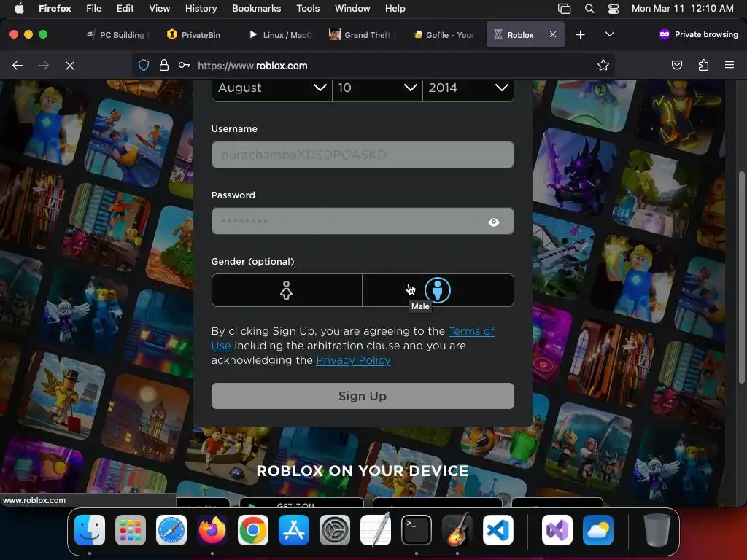The image size is (747, 560).
Task: Switch to the Grand Theft tab
Action: [x=361, y=35]
